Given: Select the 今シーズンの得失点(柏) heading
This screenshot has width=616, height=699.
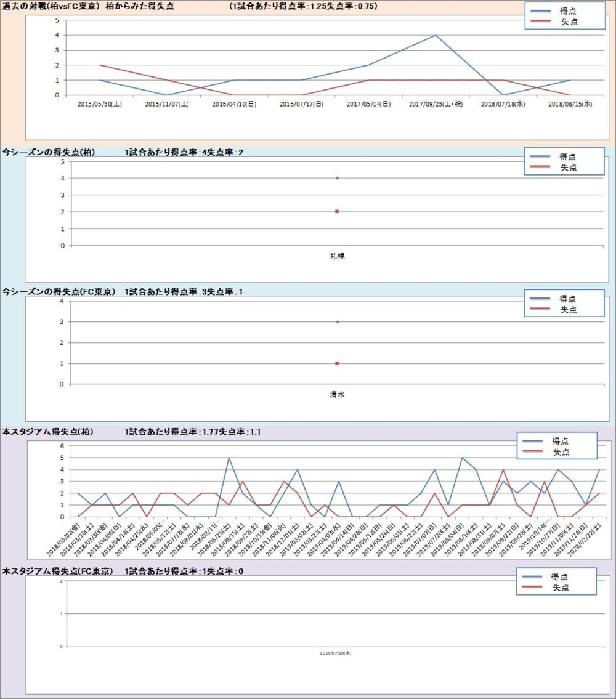Looking at the screenshot, I should [x=46, y=152].
